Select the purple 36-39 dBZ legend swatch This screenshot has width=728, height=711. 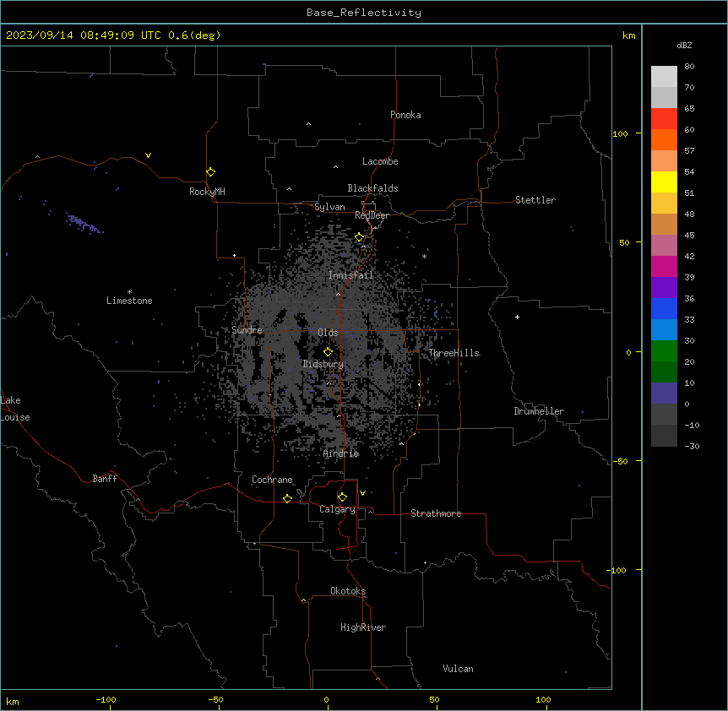click(664, 288)
